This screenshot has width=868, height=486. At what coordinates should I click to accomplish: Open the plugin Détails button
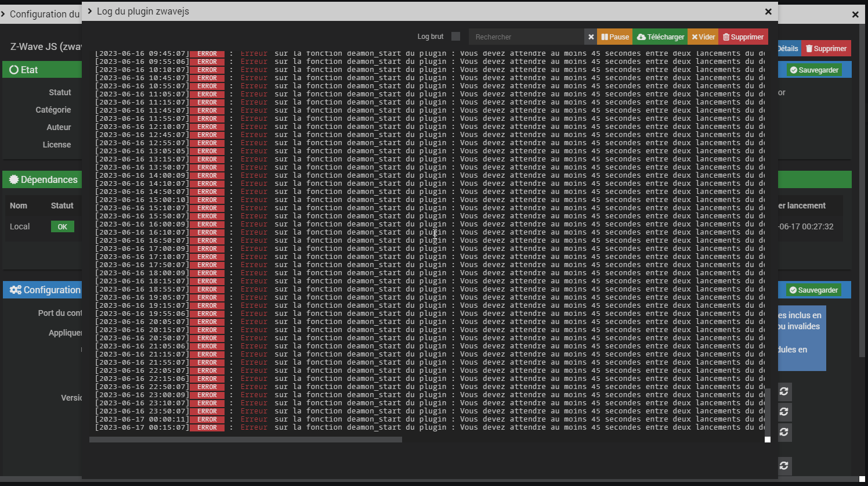[x=788, y=49]
